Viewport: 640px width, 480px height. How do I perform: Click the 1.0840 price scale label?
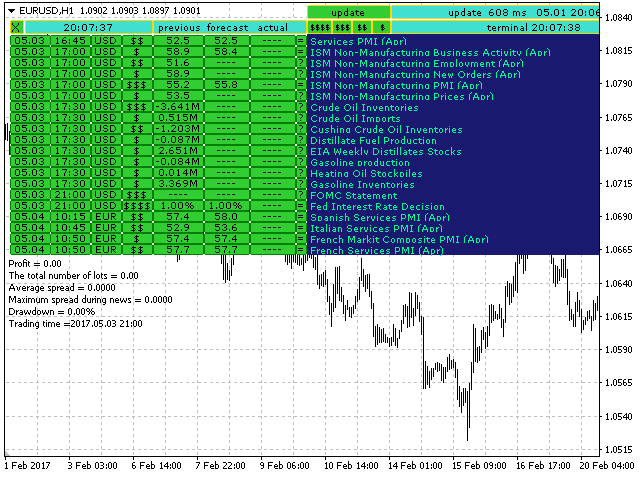point(619,17)
